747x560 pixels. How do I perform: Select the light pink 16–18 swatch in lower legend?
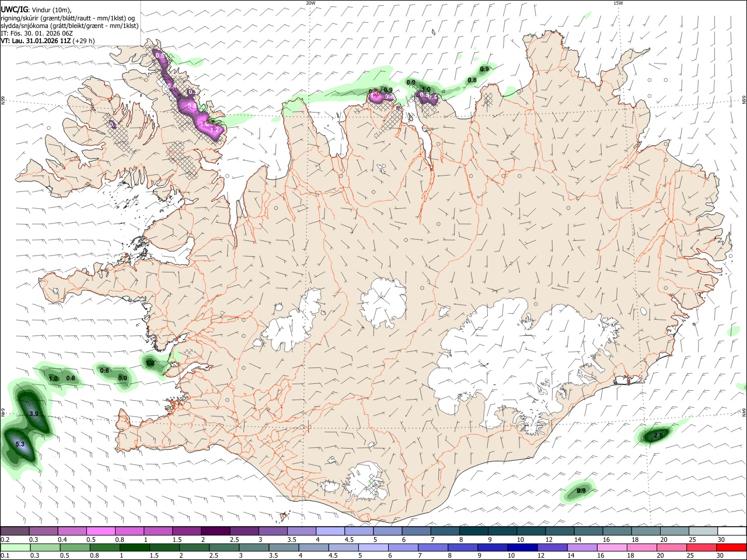pos(612,547)
